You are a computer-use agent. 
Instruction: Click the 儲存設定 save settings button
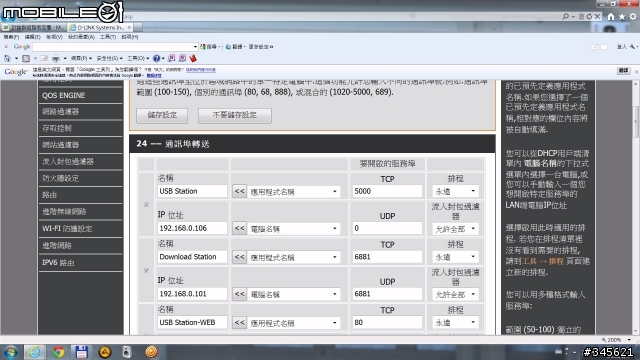tap(162, 115)
